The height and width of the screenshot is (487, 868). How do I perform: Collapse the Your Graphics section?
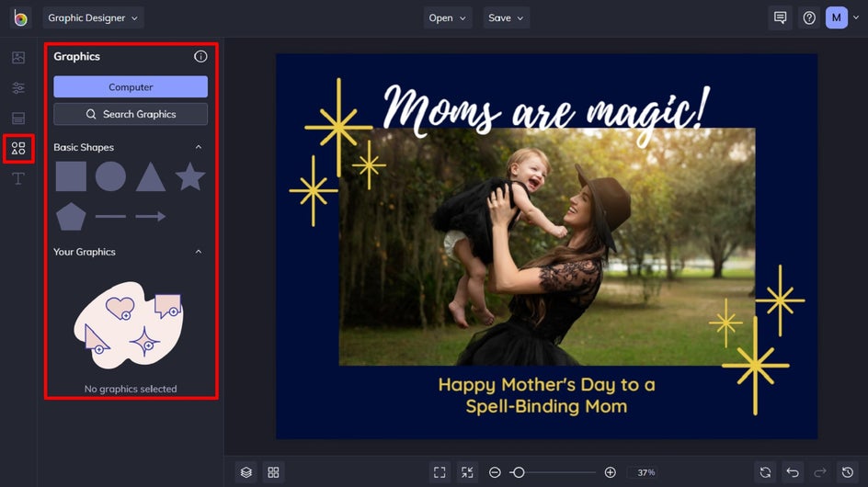(199, 252)
